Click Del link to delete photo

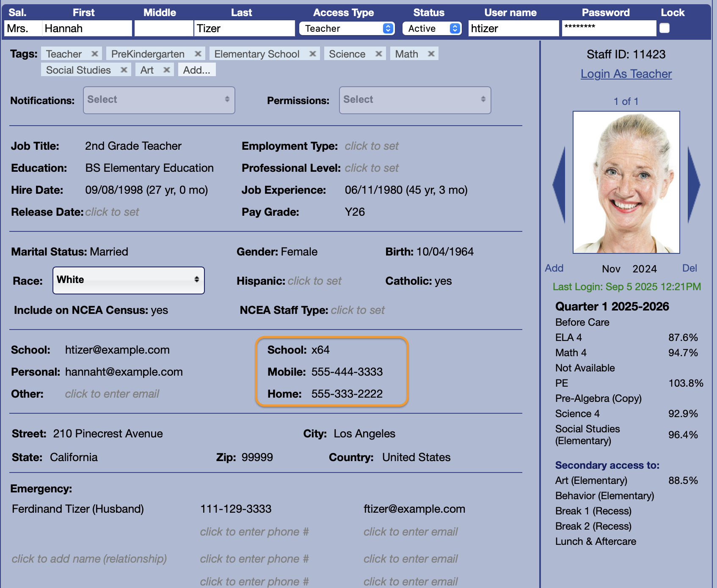click(689, 268)
